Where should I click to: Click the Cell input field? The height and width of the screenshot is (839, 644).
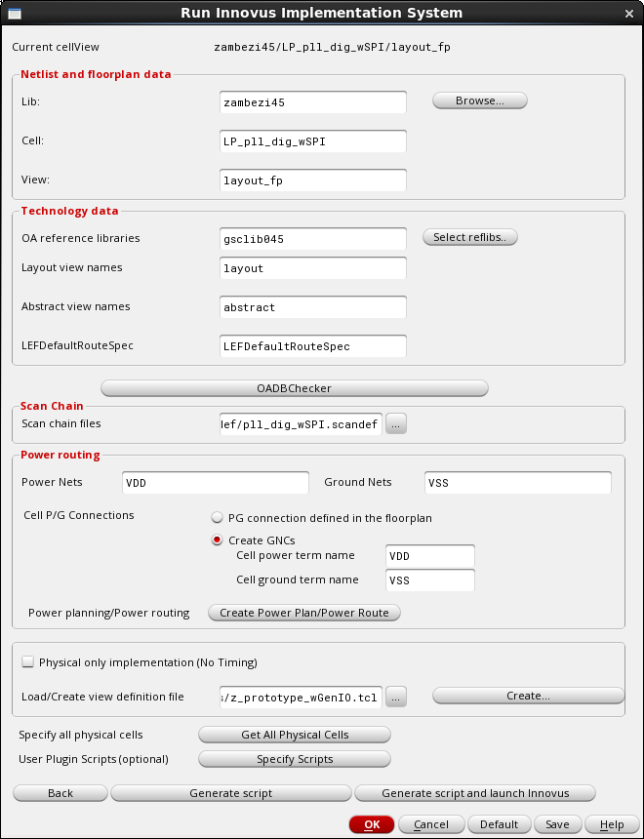pyautogui.click(x=312, y=141)
